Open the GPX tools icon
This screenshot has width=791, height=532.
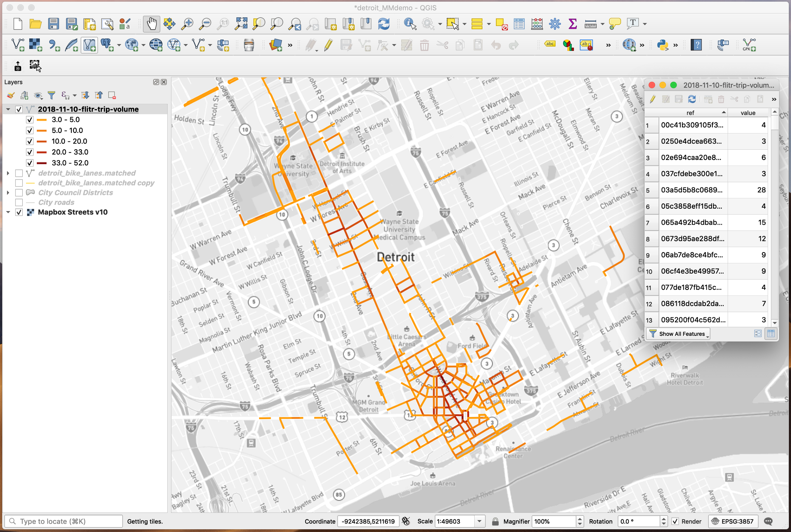pyautogui.click(x=749, y=45)
